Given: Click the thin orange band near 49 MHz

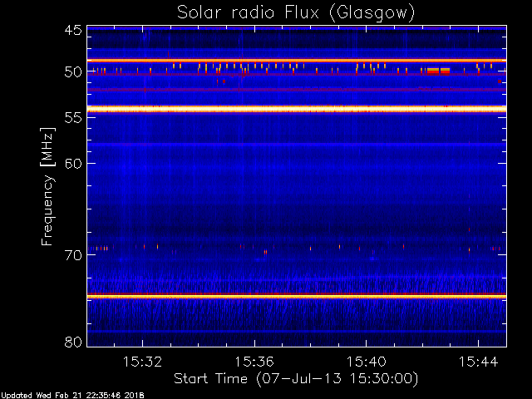Looking at the screenshot, I should coord(297,61).
